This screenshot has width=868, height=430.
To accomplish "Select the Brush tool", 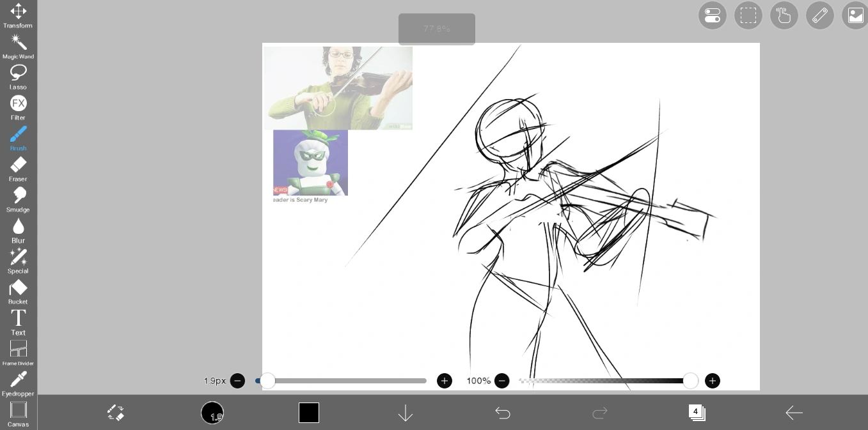I will (x=18, y=134).
